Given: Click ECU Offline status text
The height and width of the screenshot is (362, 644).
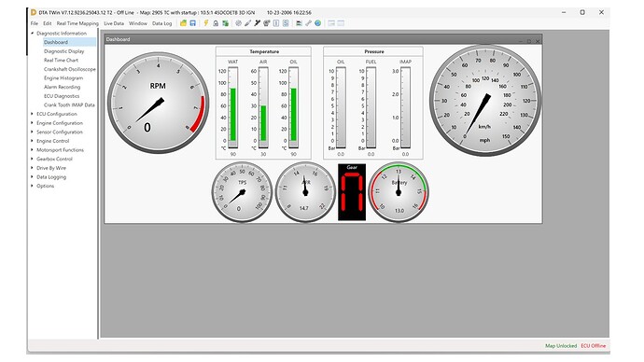Looking at the screenshot, I should (593, 346).
